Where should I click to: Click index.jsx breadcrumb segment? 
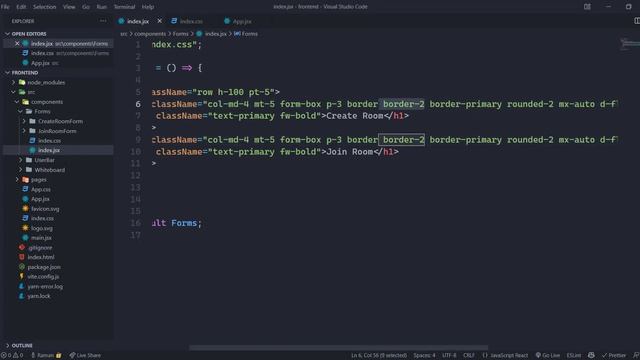coord(215,34)
